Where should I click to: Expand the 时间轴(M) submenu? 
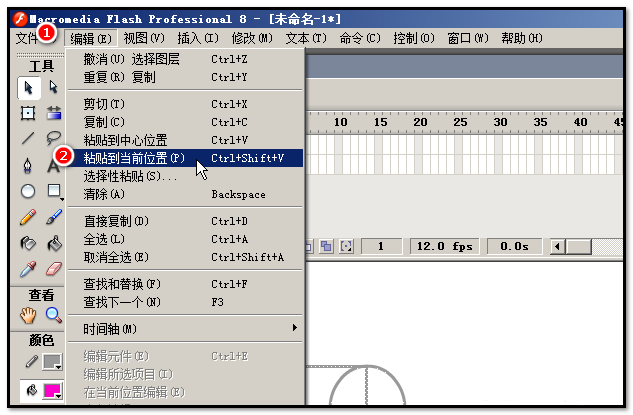pyautogui.click(x=185, y=329)
